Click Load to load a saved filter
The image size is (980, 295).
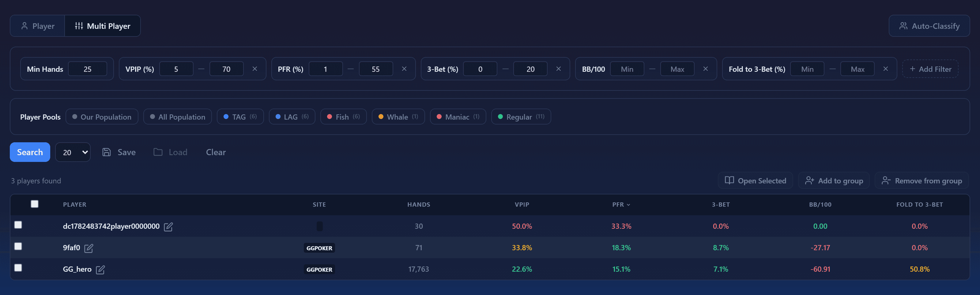point(171,152)
